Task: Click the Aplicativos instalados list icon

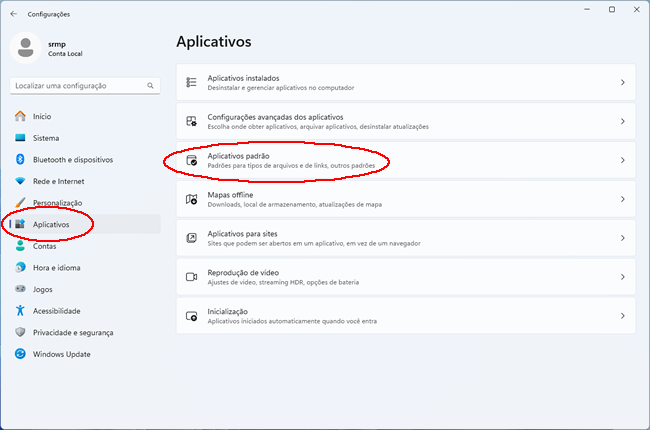Action: 191,82
